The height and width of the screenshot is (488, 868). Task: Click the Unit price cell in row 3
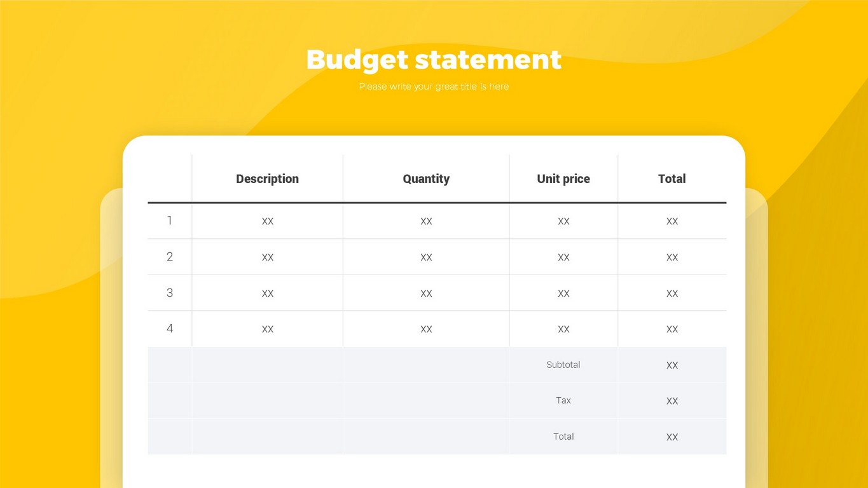pyautogui.click(x=563, y=293)
